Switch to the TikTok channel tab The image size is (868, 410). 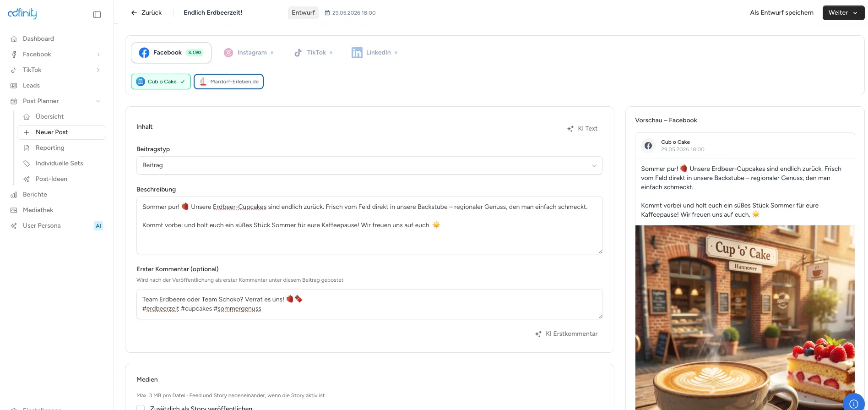pyautogui.click(x=313, y=53)
